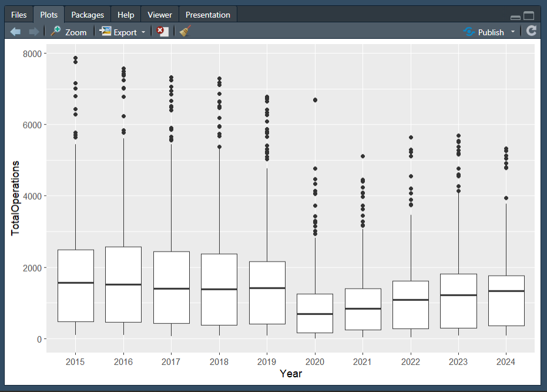Image resolution: width=547 pixels, height=392 pixels.
Task: Switch to the Presentation tab
Action: click(208, 15)
